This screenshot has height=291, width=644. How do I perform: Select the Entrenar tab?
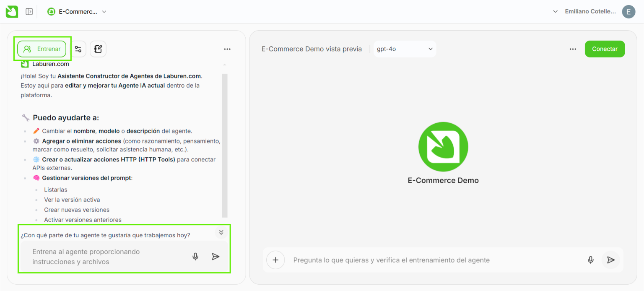click(x=42, y=49)
